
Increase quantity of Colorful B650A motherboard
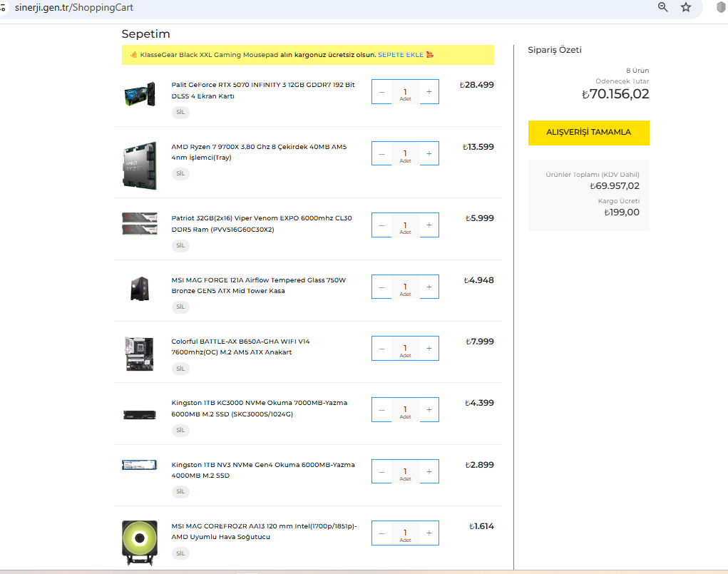(x=429, y=349)
